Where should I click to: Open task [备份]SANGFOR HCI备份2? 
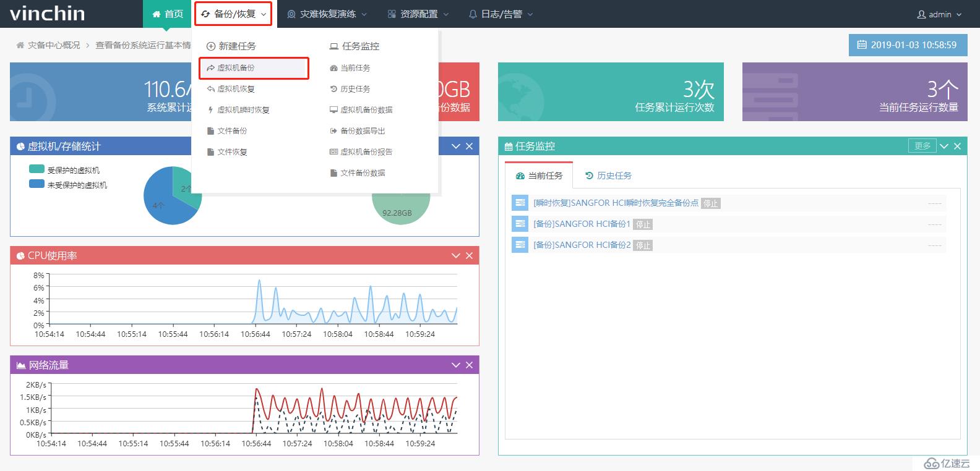582,245
